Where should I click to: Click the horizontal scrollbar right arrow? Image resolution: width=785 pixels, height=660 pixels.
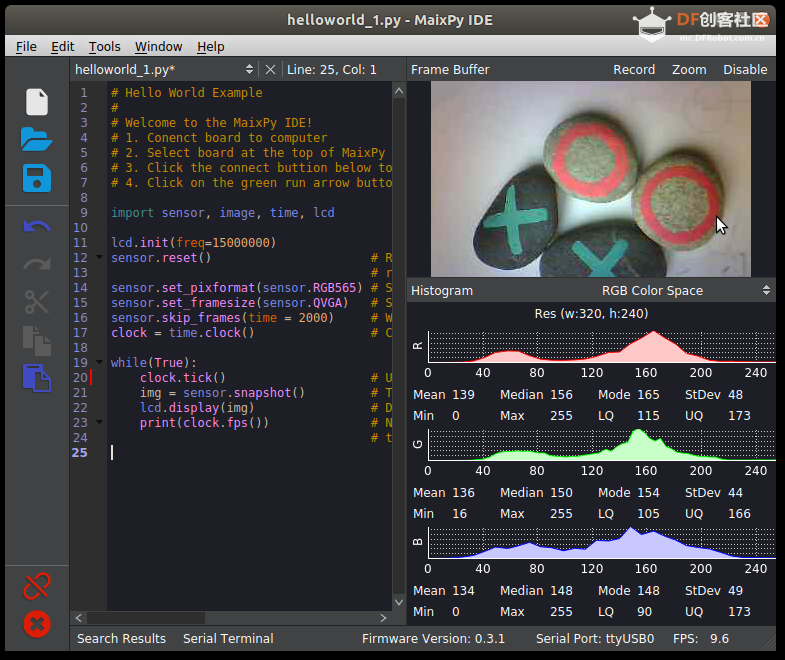click(x=383, y=618)
